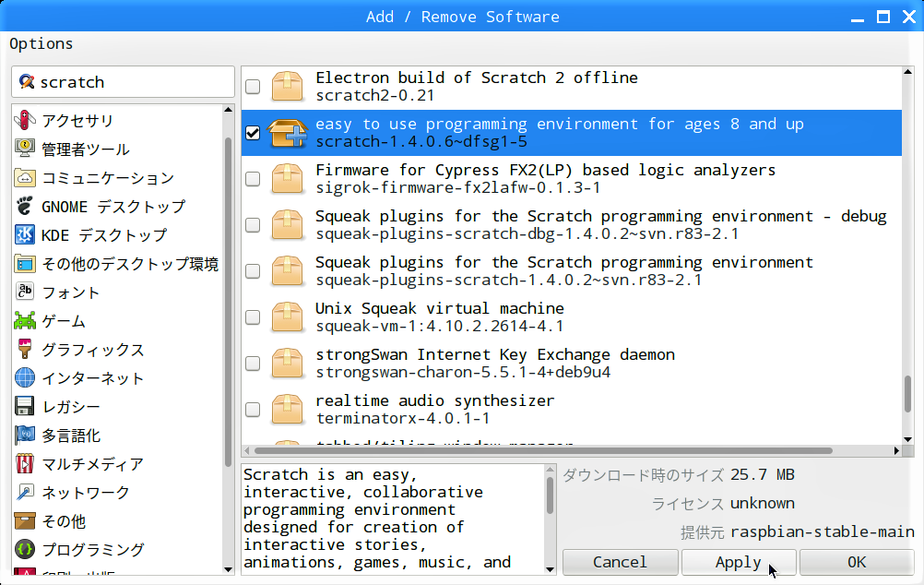Select the マルチメディア category
Viewport: 924px width, 585px height.
117,463
